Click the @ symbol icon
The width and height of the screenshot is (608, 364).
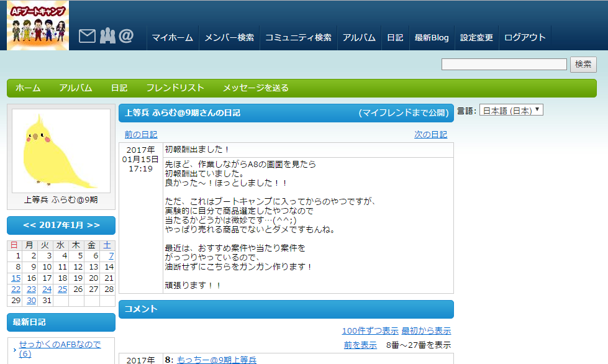click(x=126, y=37)
